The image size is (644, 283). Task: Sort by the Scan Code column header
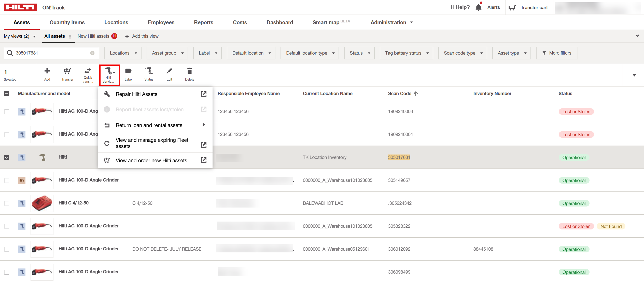click(x=400, y=94)
